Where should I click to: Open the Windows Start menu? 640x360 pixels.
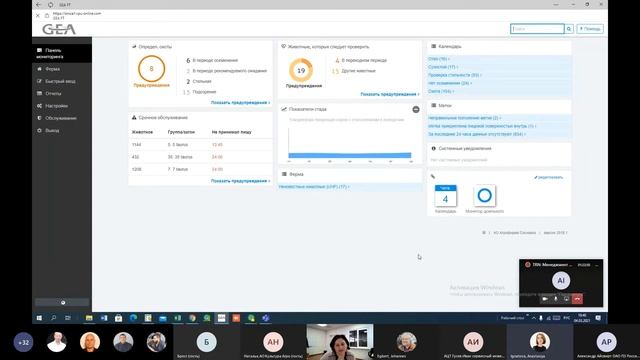(x=39, y=318)
